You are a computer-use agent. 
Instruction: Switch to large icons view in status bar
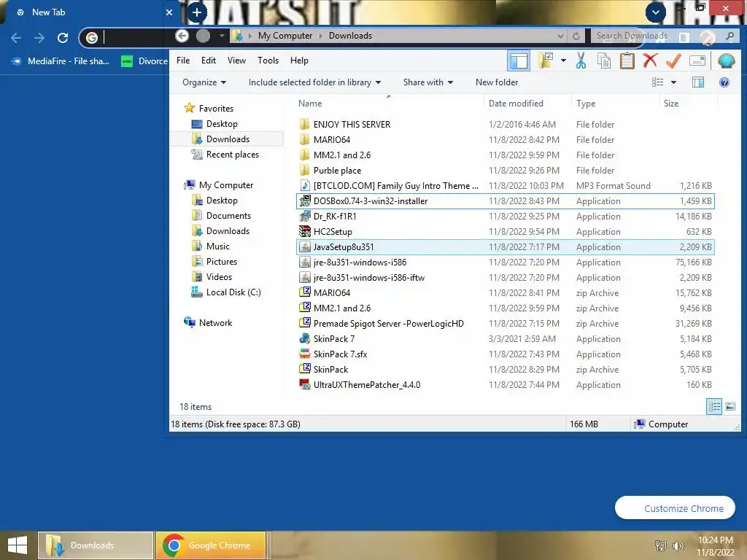(729, 407)
